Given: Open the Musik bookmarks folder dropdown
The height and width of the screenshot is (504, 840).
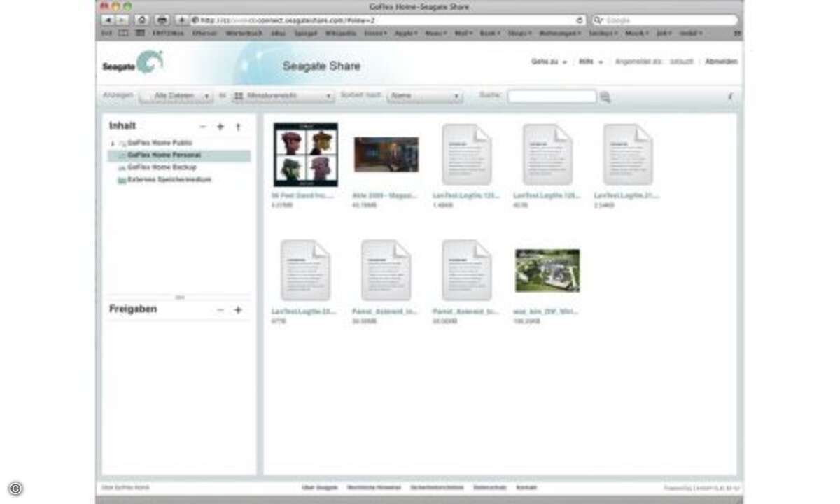Looking at the screenshot, I should 637,33.
